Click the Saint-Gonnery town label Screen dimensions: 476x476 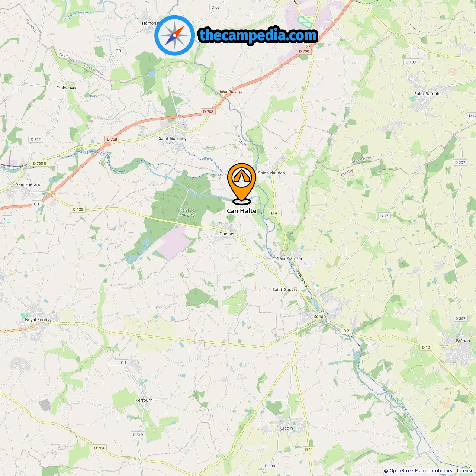click(x=173, y=138)
